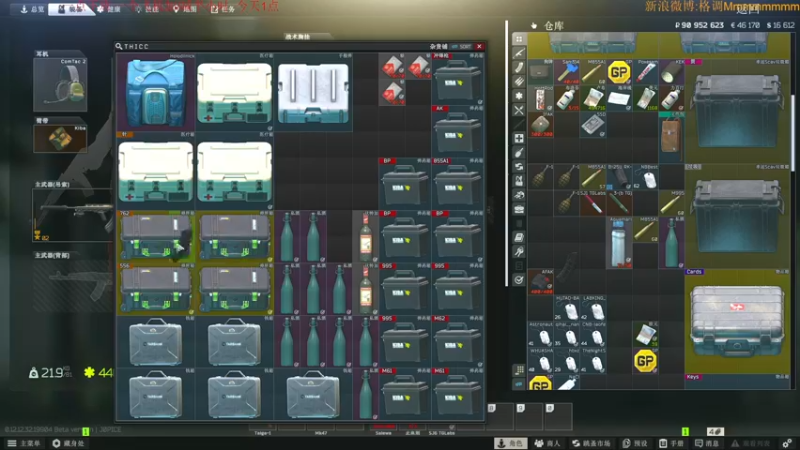Open the 手册 handbook

click(x=671, y=443)
